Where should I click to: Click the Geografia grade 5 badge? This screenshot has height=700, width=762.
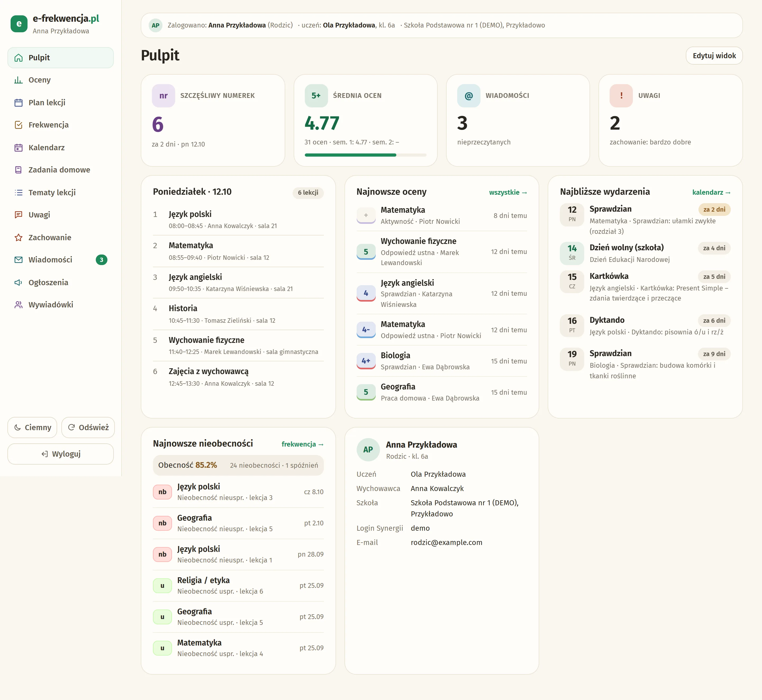(x=366, y=392)
